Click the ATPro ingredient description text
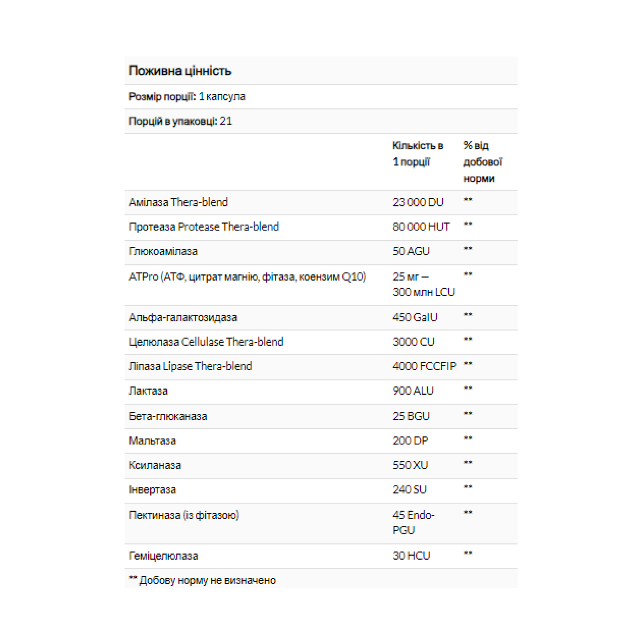 (x=247, y=277)
